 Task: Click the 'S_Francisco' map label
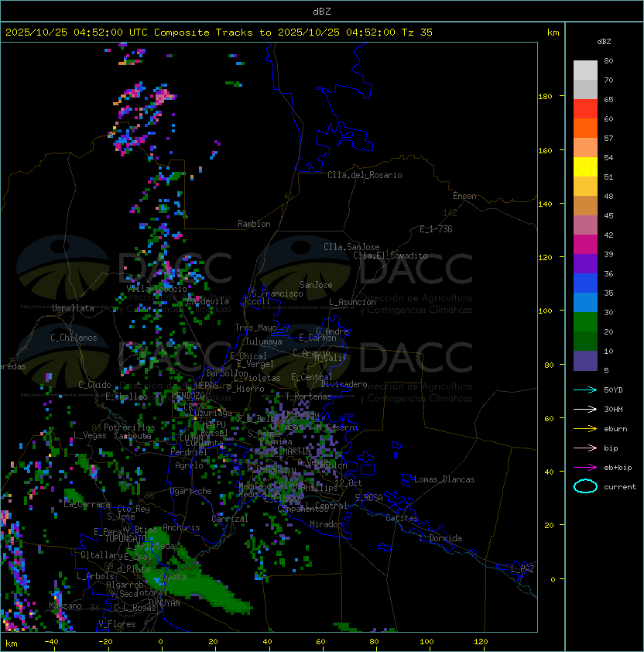tap(277, 293)
